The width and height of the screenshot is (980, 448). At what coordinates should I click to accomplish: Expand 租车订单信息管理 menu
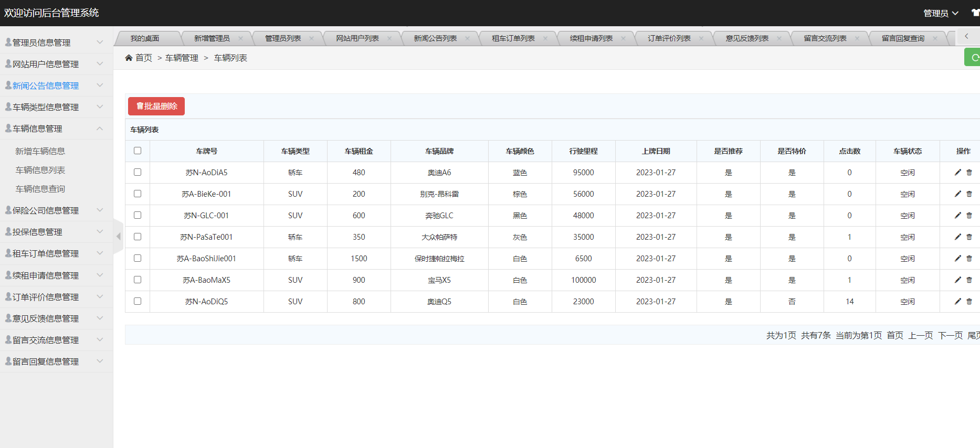click(56, 253)
